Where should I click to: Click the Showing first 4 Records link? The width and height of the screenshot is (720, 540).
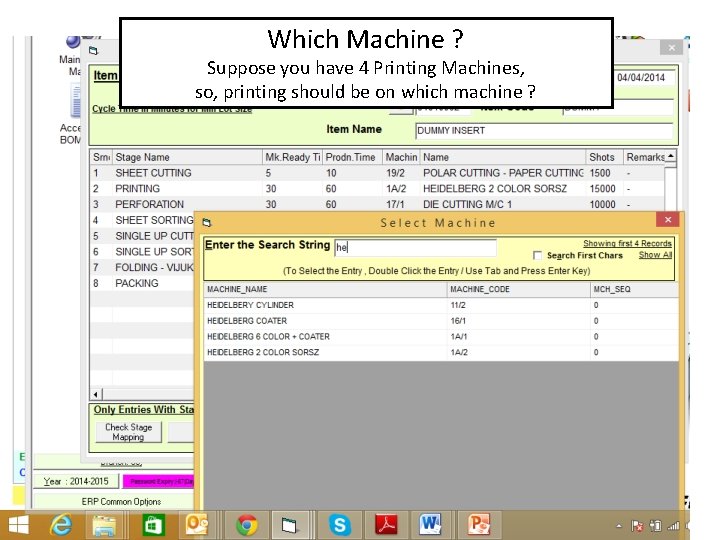point(627,243)
